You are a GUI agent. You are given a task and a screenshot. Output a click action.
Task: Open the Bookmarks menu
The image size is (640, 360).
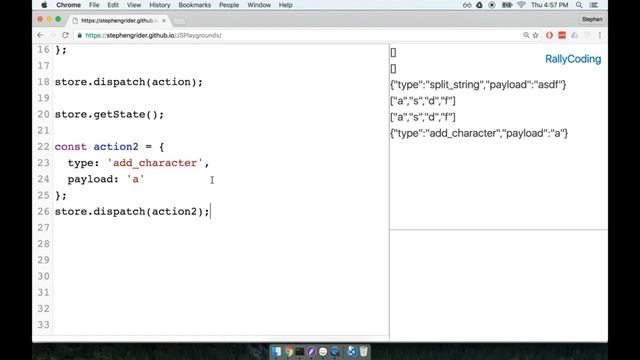pos(194,5)
